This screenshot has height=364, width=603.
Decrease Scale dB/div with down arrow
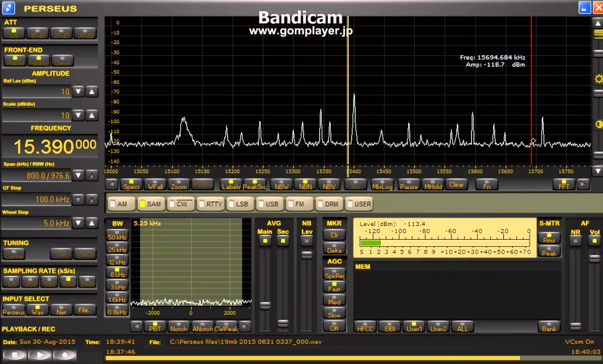(x=78, y=115)
